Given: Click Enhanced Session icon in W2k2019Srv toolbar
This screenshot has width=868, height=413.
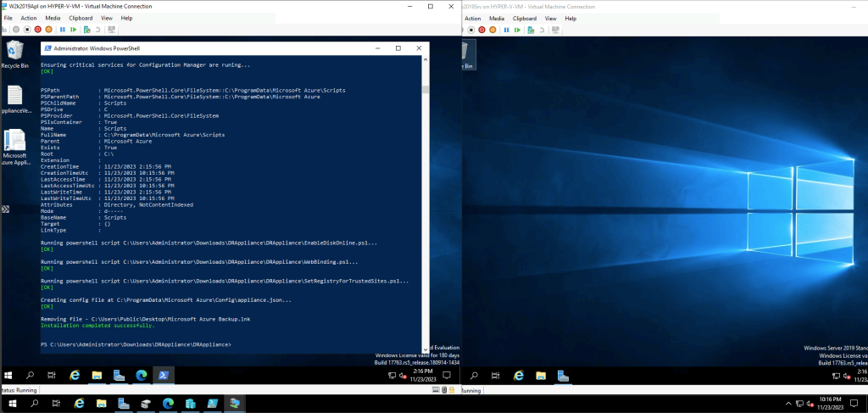Looking at the screenshot, I should point(556,30).
